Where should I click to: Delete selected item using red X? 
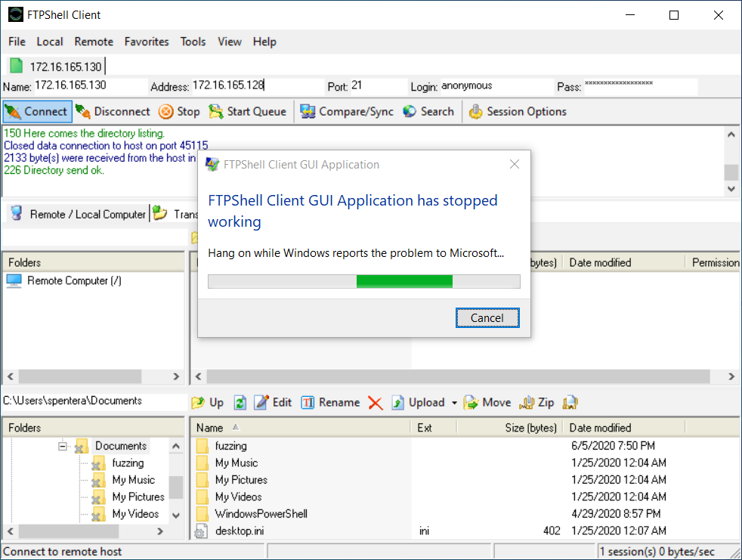[x=376, y=403]
